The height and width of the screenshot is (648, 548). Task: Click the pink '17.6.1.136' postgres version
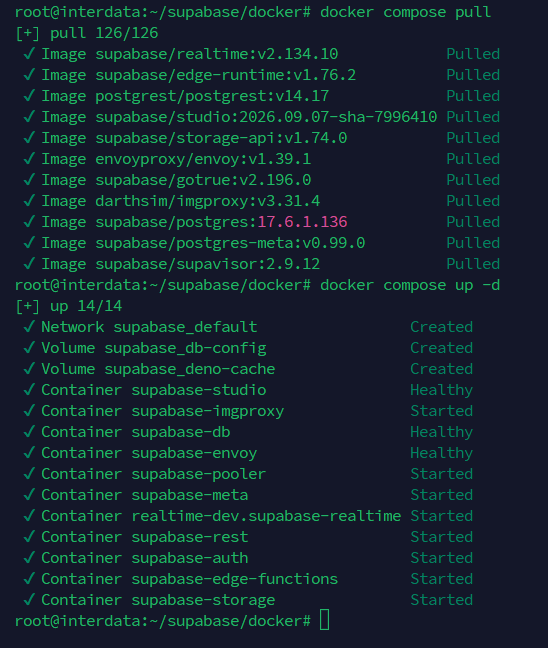coord(302,222)
